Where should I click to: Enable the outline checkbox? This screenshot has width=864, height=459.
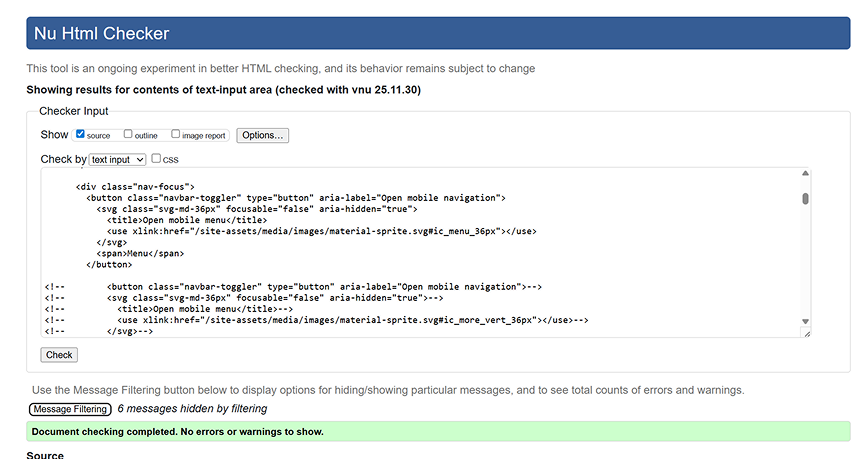[x=128, y=134]
